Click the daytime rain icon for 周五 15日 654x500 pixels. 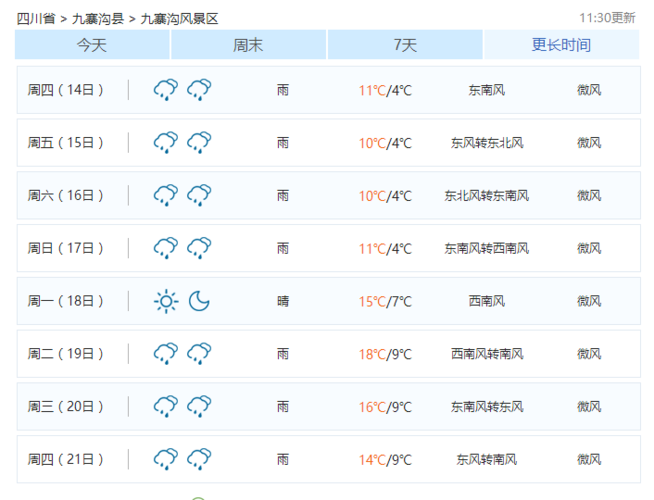[166, 143]
